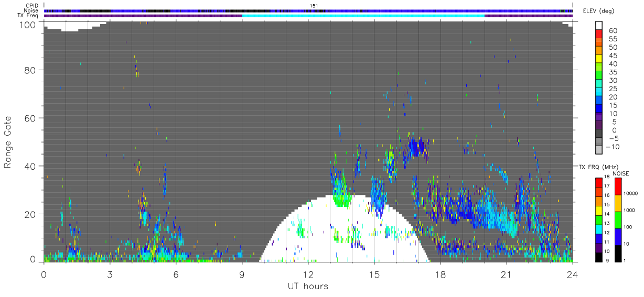Image resolution: width=644 pixels, height=297 pixels.
Task: Click ELEV colorbar value '45'
Action: (612, 56)
